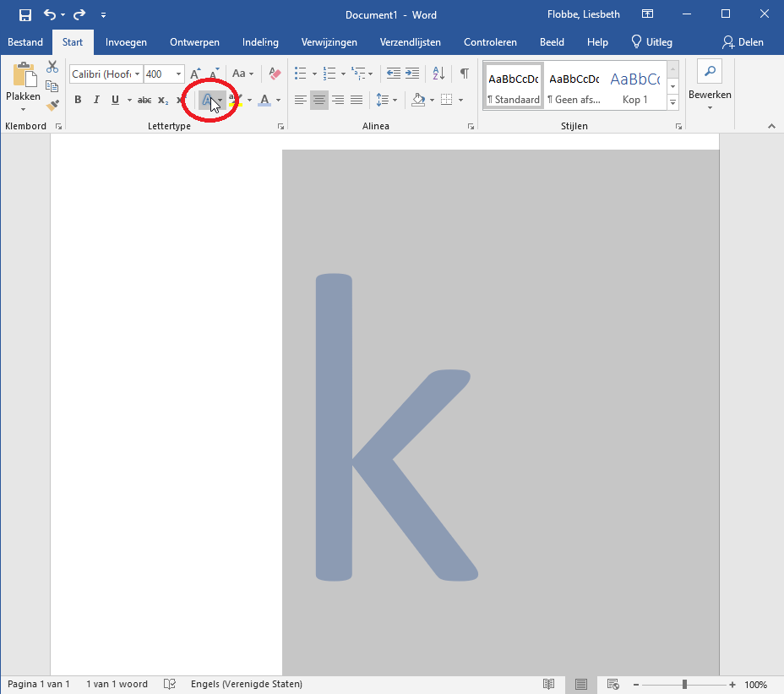
Task: Toggle strikethrough formatting
Action: [x=144, y=100]
